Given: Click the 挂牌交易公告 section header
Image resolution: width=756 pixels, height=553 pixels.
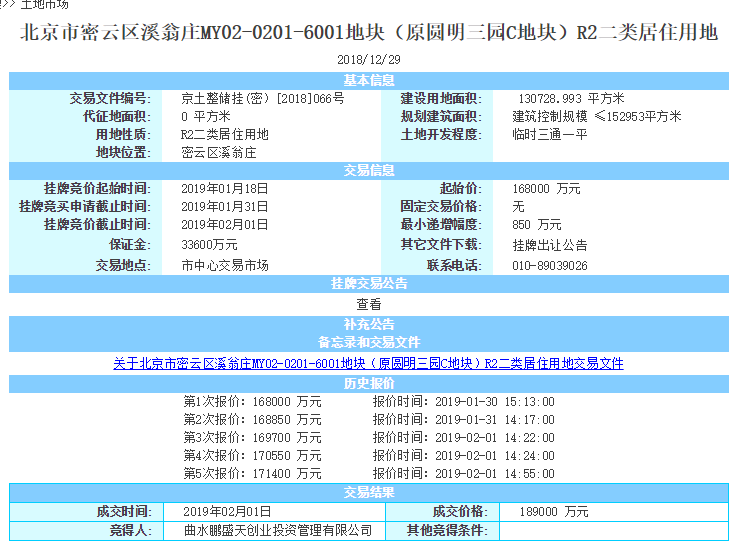Looking at the screenshot, I should 369,283.
